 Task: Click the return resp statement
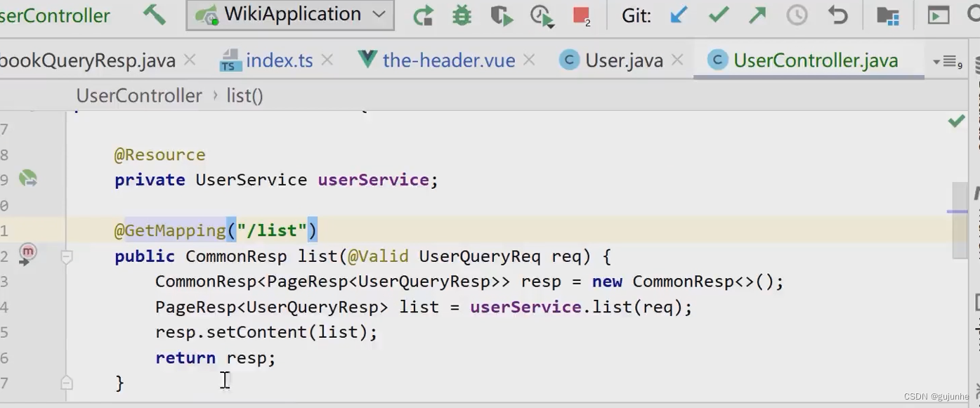click(216, 358)
